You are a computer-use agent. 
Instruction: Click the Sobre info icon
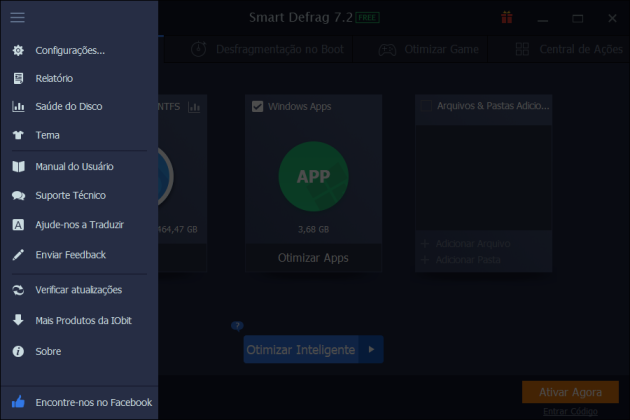click(x=18, y=351)
